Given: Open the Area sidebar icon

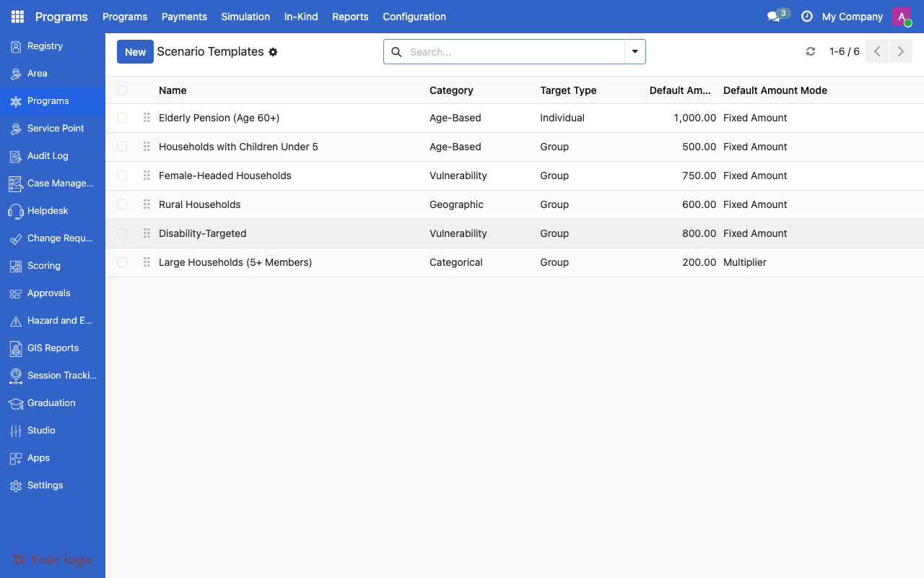Looking at the screenshot, I should (16, 74).
